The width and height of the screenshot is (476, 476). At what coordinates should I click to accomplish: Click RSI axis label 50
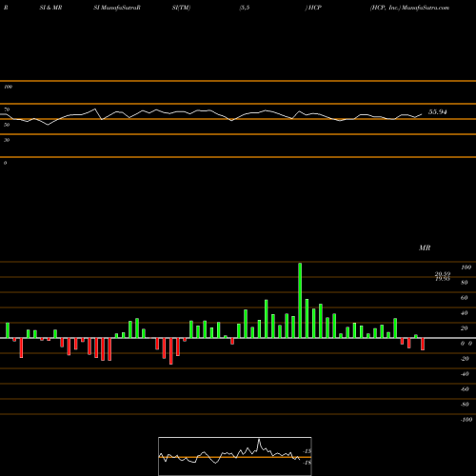(x=7, y=125)
